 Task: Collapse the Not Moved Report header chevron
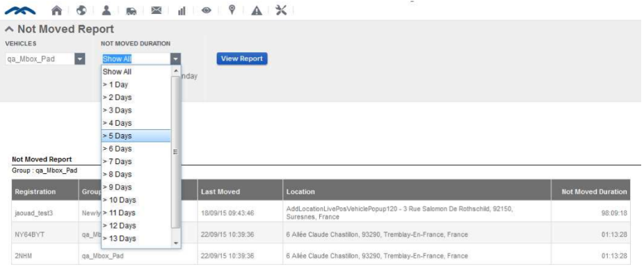10,29
